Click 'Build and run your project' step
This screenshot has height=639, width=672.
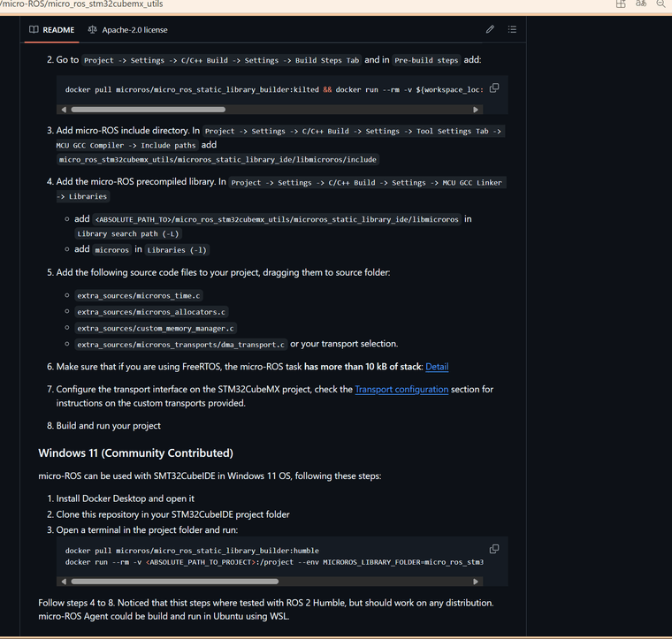coord(109,426)
